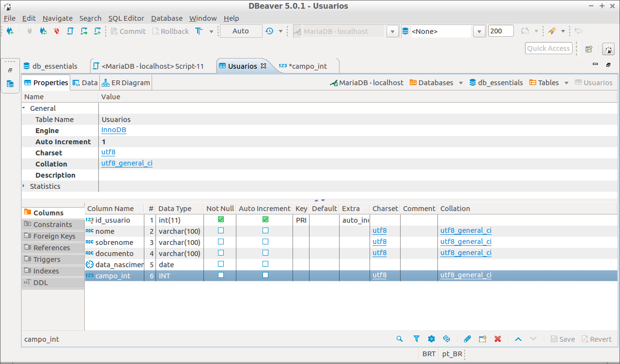The width and height of the screenshot is (620, 364).
Task: Open the <None> active database dropdown
Action: 479,31
